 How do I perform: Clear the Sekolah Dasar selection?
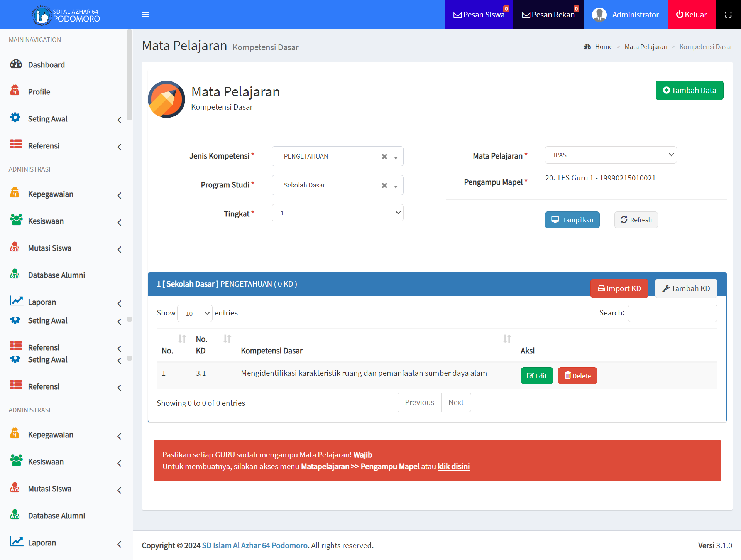click(x=384, y=186)
